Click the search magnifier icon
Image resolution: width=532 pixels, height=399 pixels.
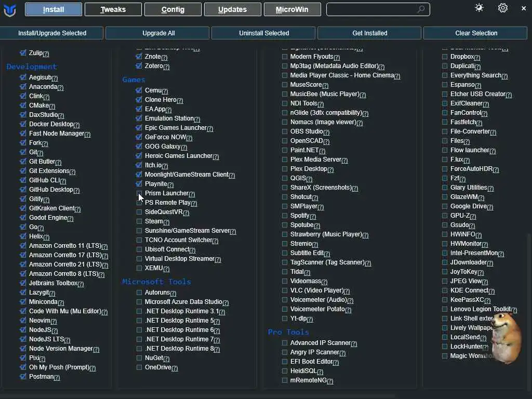[421, 9]
